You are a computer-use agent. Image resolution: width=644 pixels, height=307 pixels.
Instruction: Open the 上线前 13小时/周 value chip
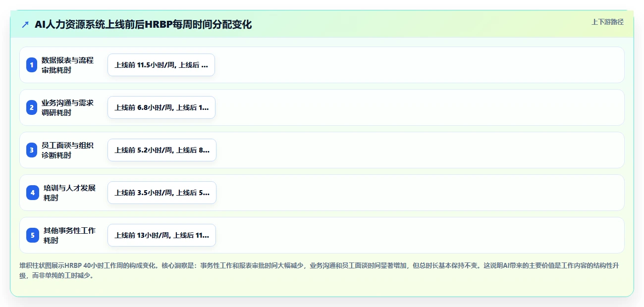click(x=161, y=235)
